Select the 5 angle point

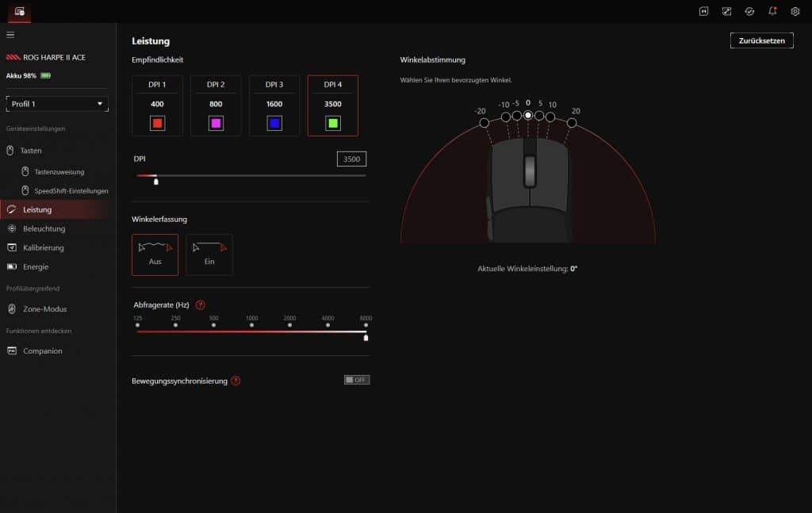pos(539,116)
